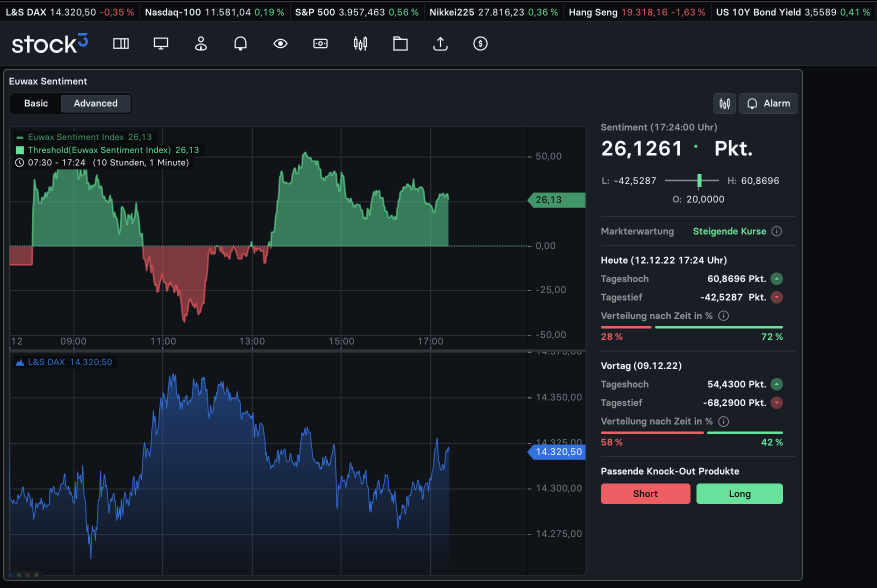877x588 pixels.
Task: Click green up arrow beside Tageshoch 60,8696
Action: coord(776,278)
